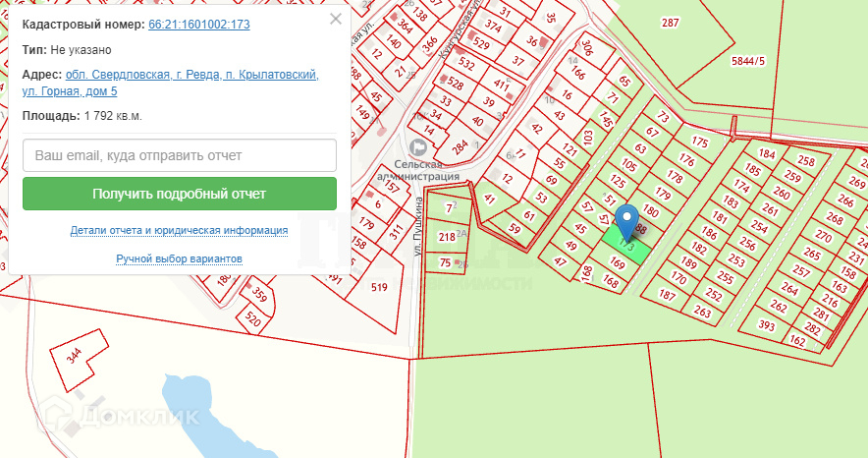868x458 pixels.
Task: Select parcel 162 on the map
Action: (797, 341)
